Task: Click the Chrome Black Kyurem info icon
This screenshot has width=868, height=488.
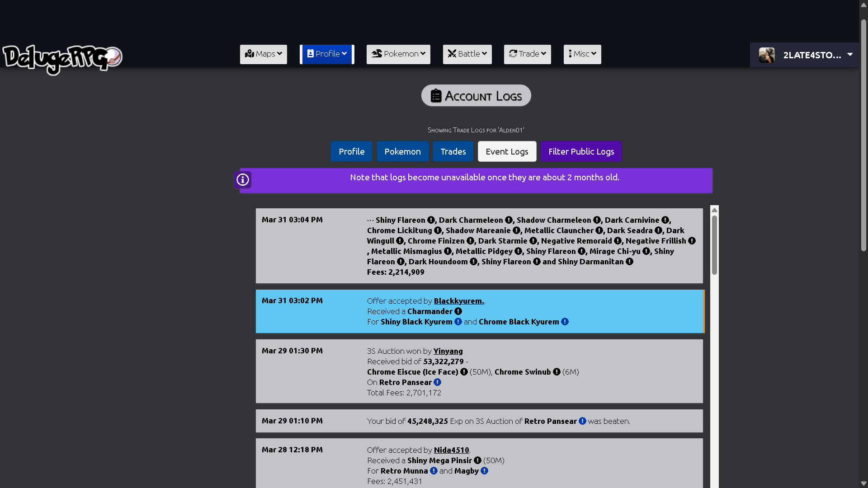Action: click(x=565, y=322)
